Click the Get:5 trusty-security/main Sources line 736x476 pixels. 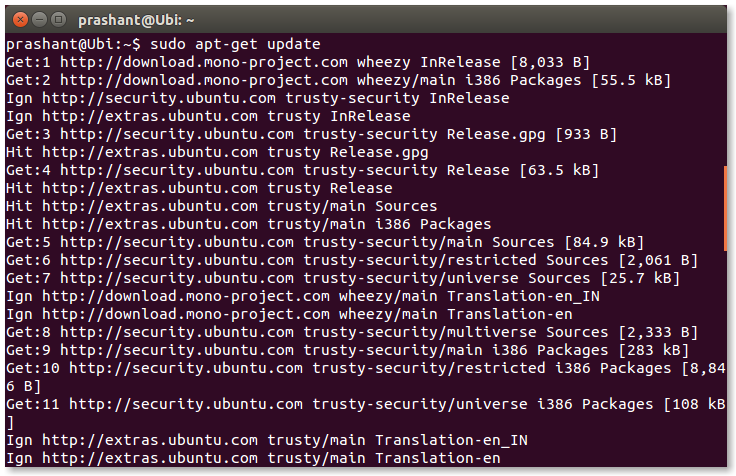325,242
